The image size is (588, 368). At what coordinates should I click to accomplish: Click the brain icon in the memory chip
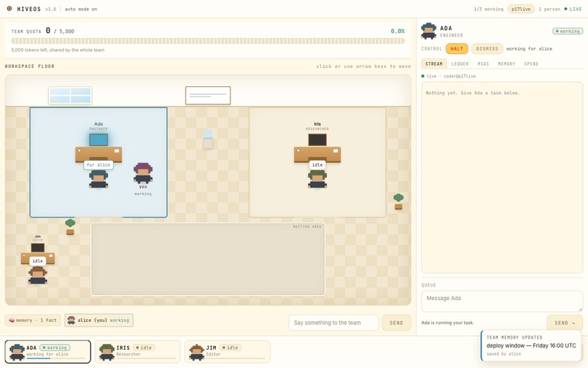coord(12,321)
